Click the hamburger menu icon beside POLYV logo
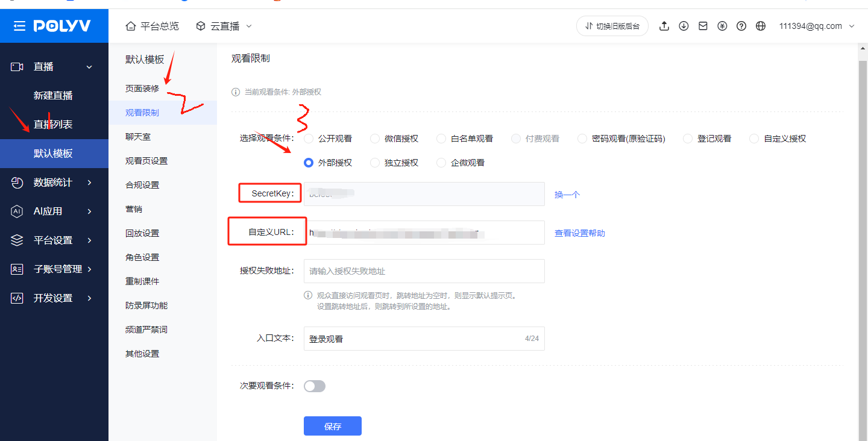The height and width of the screenshot is (441, 868). 19,26
